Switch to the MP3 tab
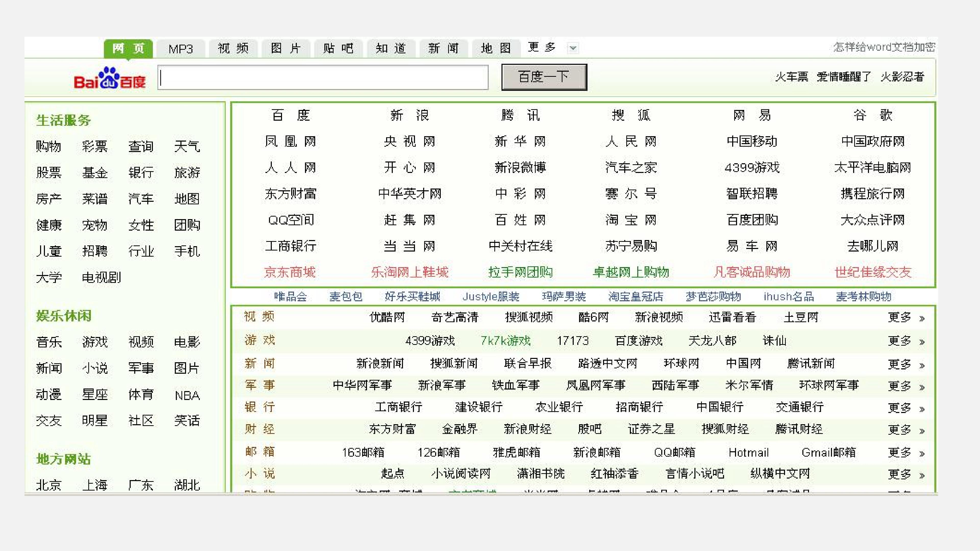The width and height of the screenshot is (980, 551). (x=181, y=49)
